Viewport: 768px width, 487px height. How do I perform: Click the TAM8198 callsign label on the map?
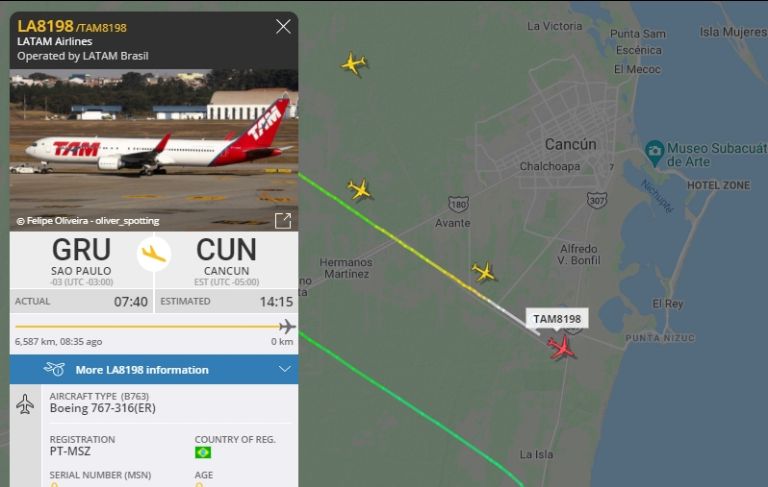click(x=557, y=319)
